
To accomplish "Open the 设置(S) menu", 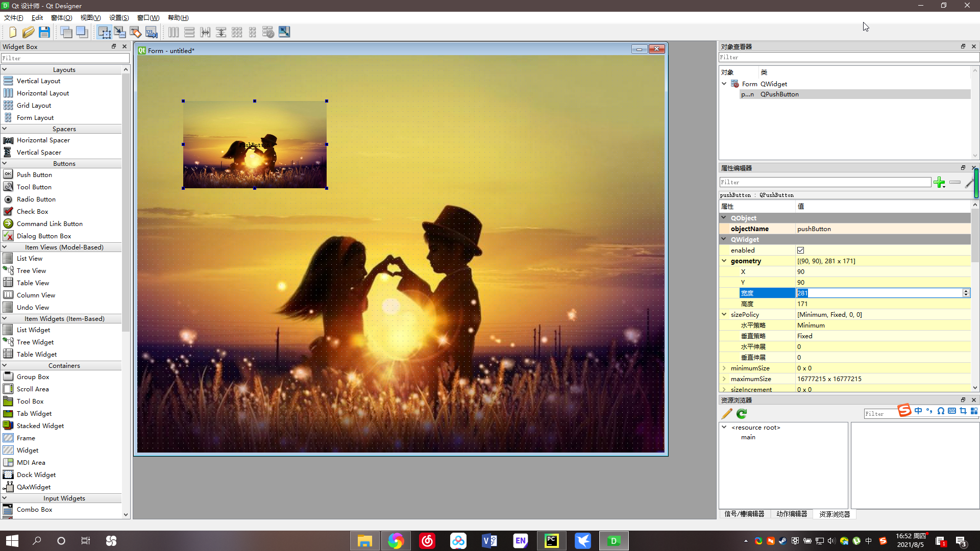I will click(119, 18).
